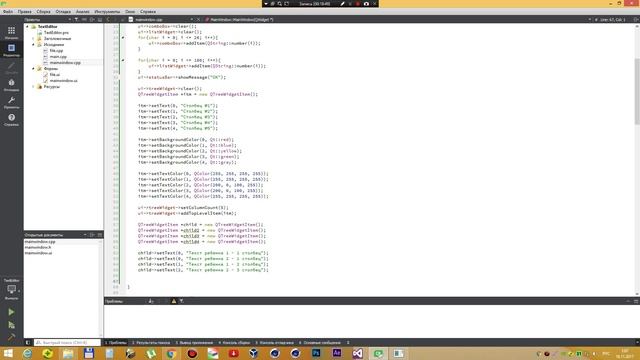
Task: Collapse the Формы forms folder
Action: click(33, 69)
